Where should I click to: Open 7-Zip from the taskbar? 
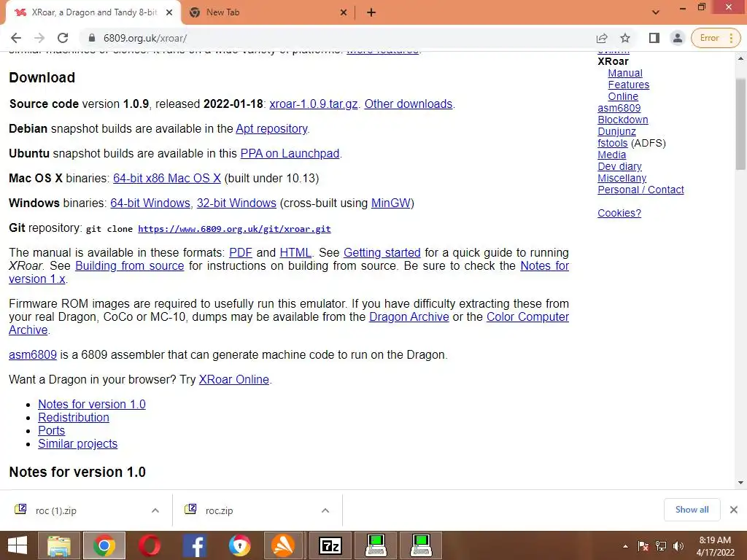(x=330, y=545)
